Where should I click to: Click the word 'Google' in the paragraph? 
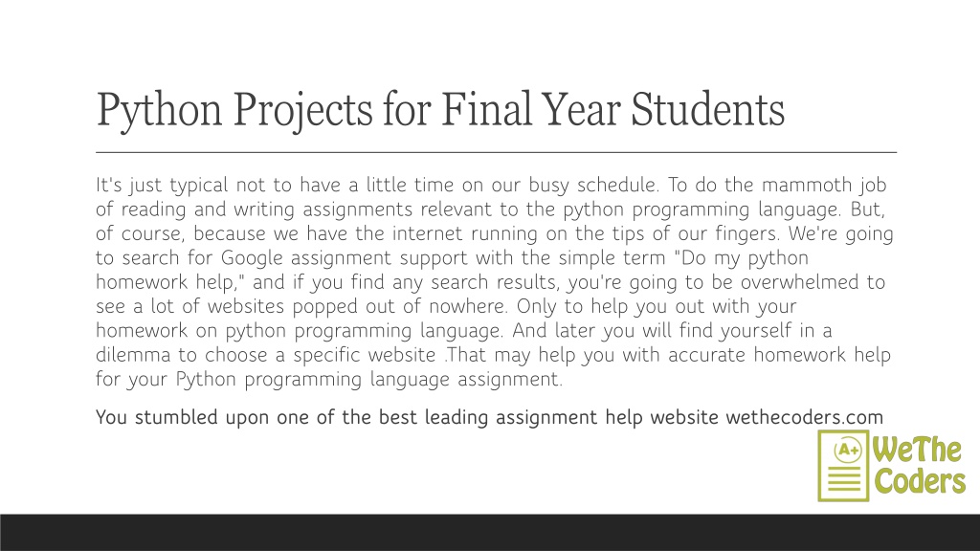252,258
